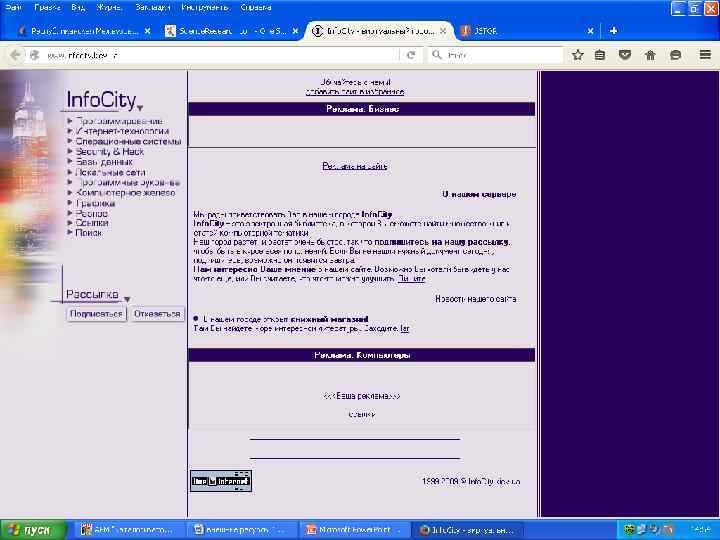Open the Локальные сети section
The image size is (720, 540).
point(110,172)
